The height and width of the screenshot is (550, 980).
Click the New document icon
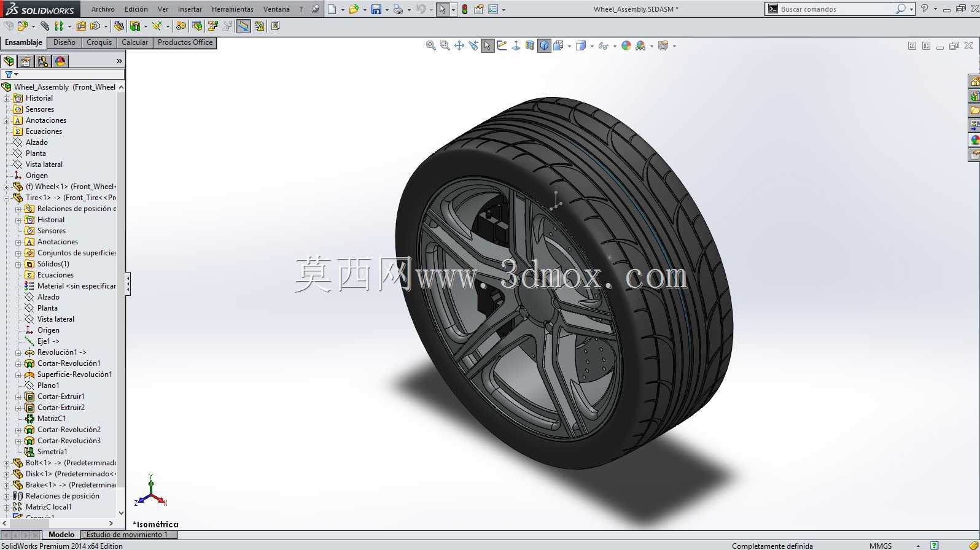click(332, 9)
